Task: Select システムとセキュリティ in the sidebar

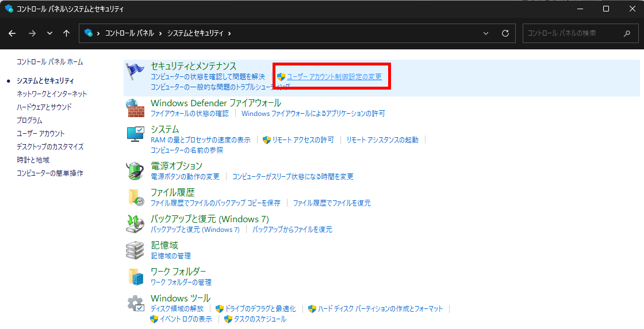Action: pos(45,81)
